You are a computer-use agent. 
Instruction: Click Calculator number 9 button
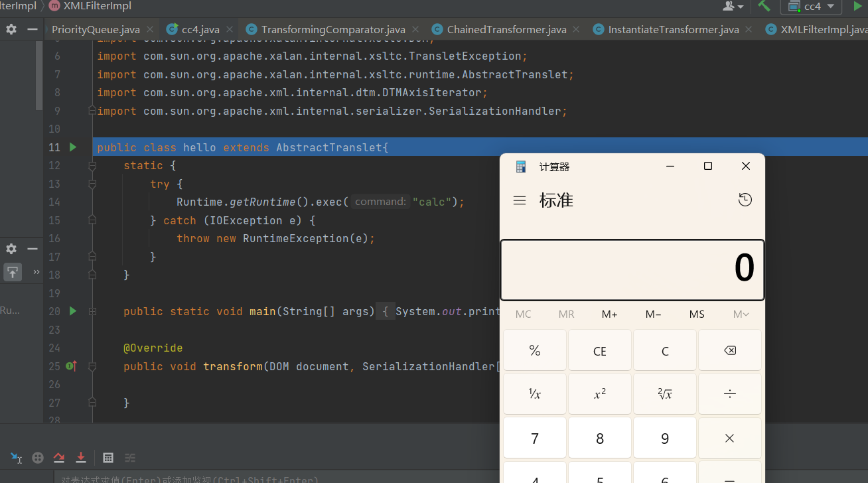pyautogui.click(x=665, y=438)
